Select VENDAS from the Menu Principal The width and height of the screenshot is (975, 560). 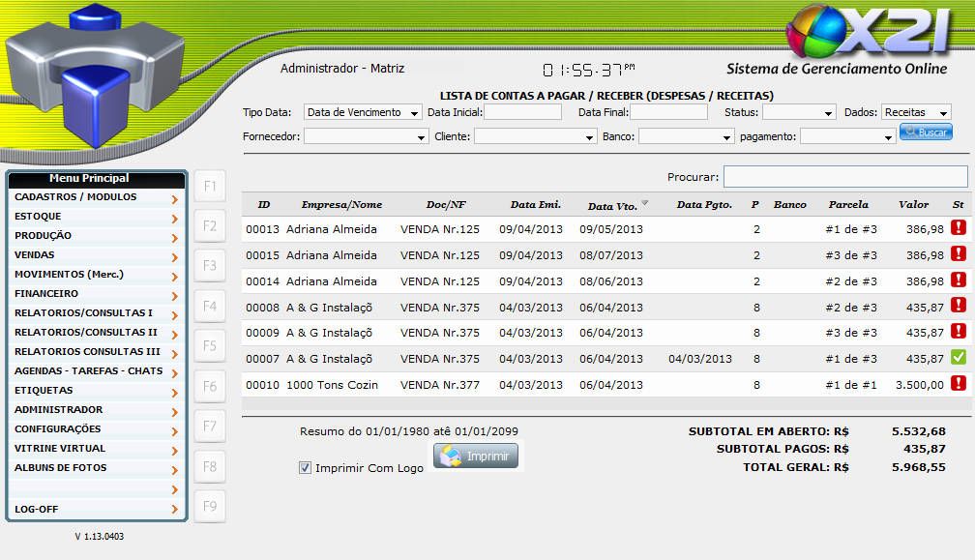[x=95, y=255]
